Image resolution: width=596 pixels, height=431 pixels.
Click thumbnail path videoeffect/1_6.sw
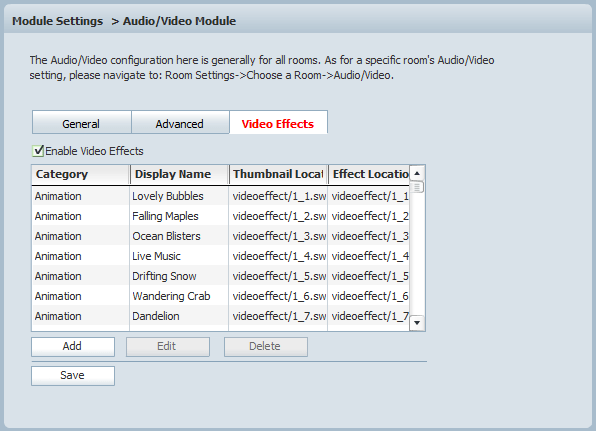(278, 296)
